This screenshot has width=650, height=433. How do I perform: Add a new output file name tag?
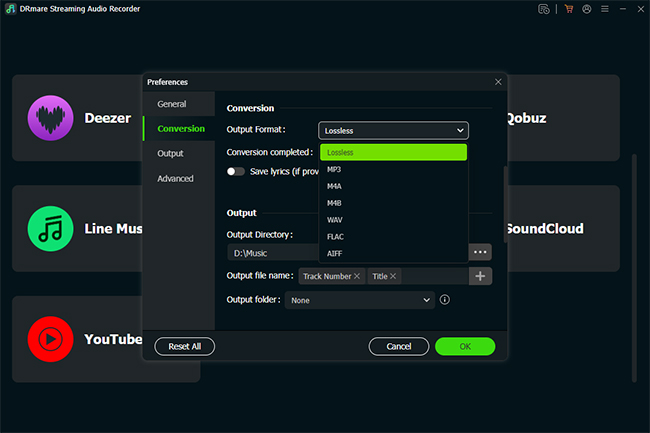(480, 276)
